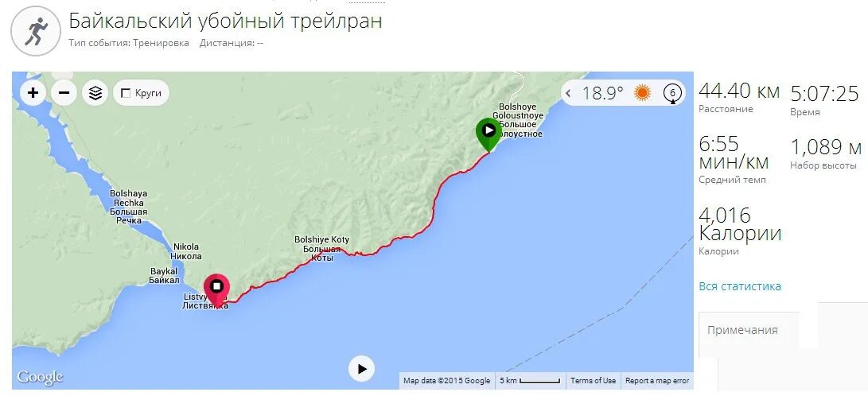Click the 18.9° temperature reading

pyautogui.click(x=602, y=93)
